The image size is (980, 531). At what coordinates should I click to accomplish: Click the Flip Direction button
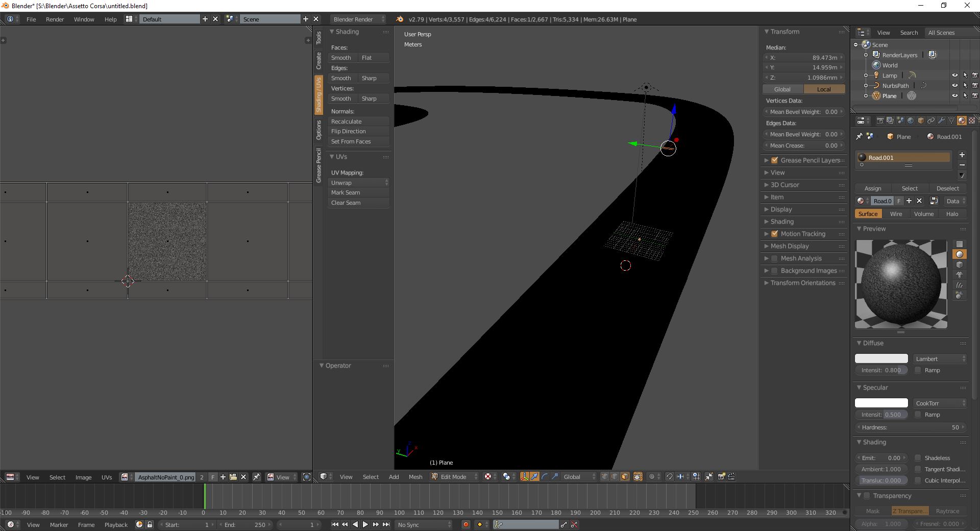coord(359,131)
